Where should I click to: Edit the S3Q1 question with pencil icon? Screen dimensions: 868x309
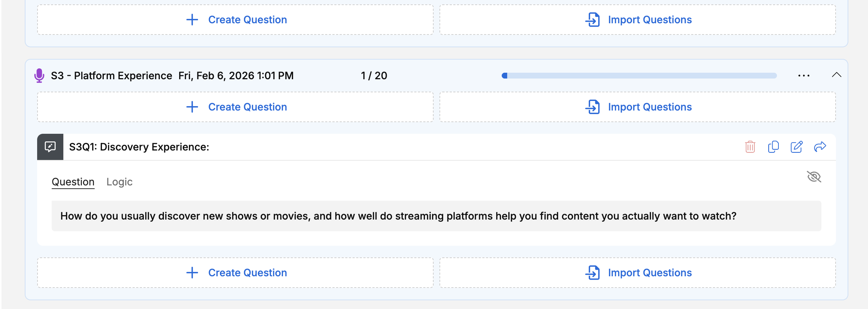point(797,147)
